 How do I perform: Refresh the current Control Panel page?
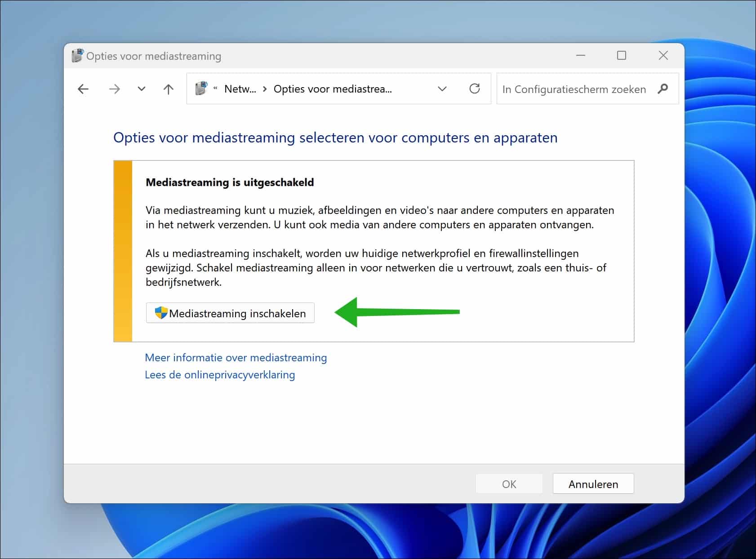tap(475, 89)
